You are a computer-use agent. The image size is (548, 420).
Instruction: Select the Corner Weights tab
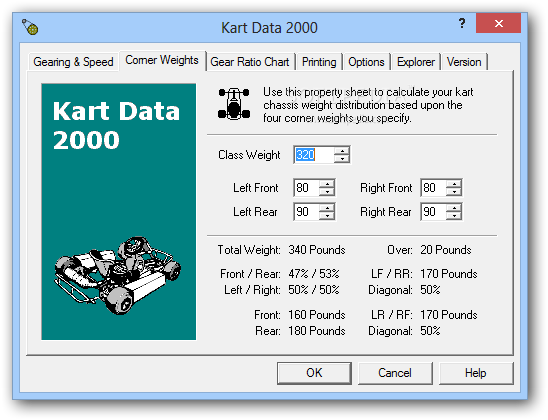[x=162, y=60]
